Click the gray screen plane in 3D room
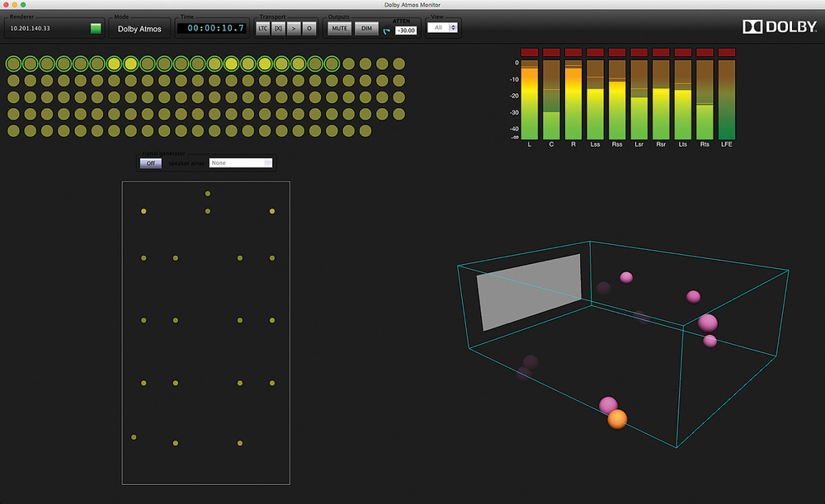Viewport: 825px width, 504px height. tap(529, 292)
